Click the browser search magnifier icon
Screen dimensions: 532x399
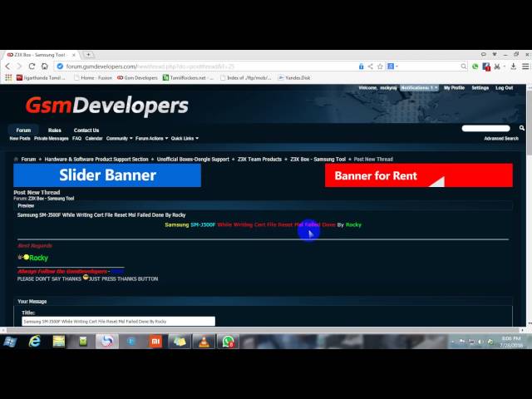(x=464, y=66)
